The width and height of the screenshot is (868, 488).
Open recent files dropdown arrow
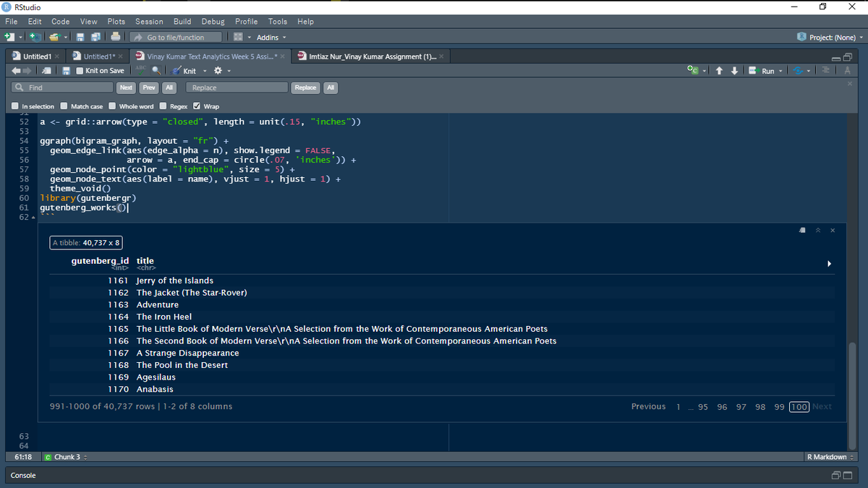[x=66, y=38]
